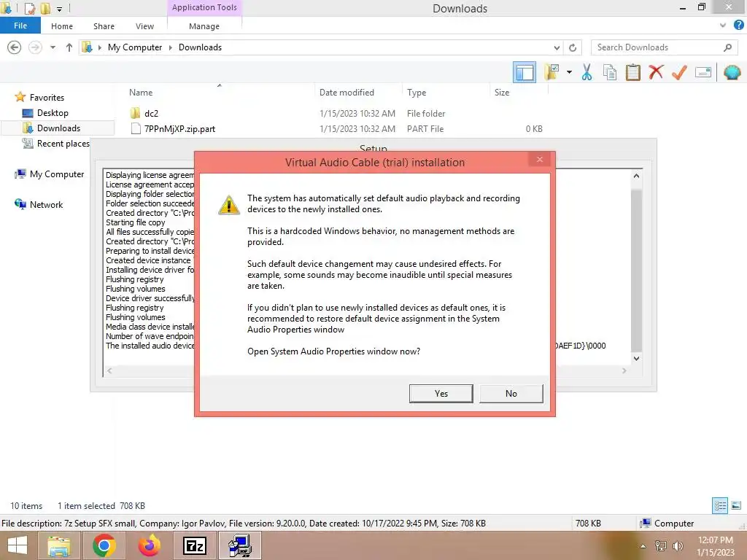Screen dimensions: 747x560
Task: Select Downloads in navigation pane
Action: (58, 128)
